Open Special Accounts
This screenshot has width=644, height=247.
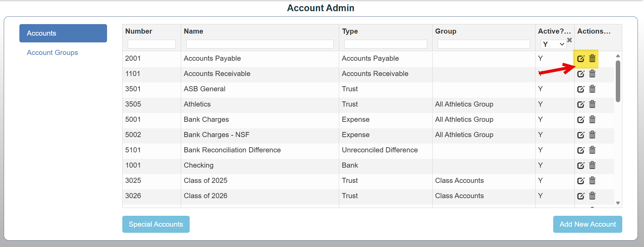[156, 224]
